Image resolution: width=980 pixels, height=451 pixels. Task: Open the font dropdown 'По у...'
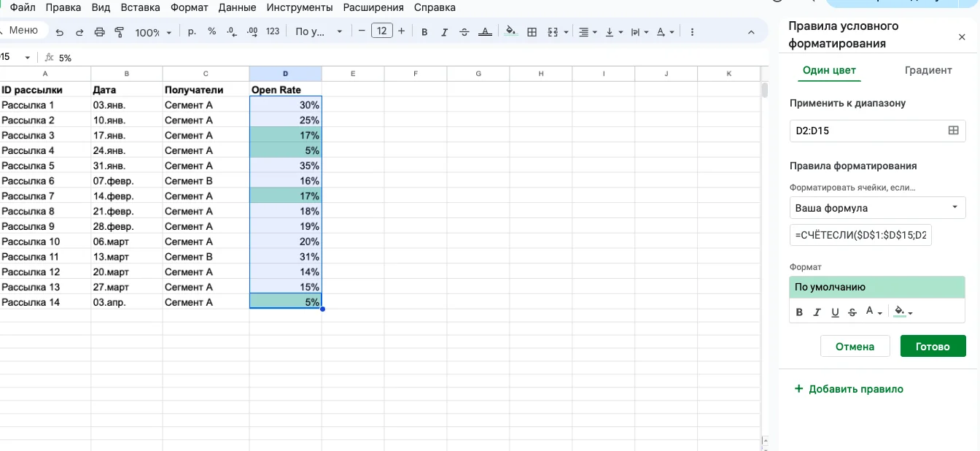tap(318, 31)
